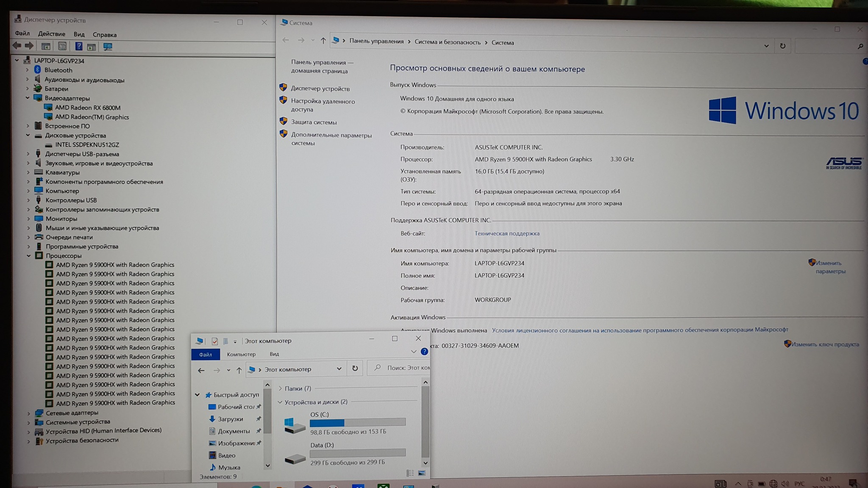Refresh the System control panel window
The image size is (868, 488).
[x=782, y=46]
